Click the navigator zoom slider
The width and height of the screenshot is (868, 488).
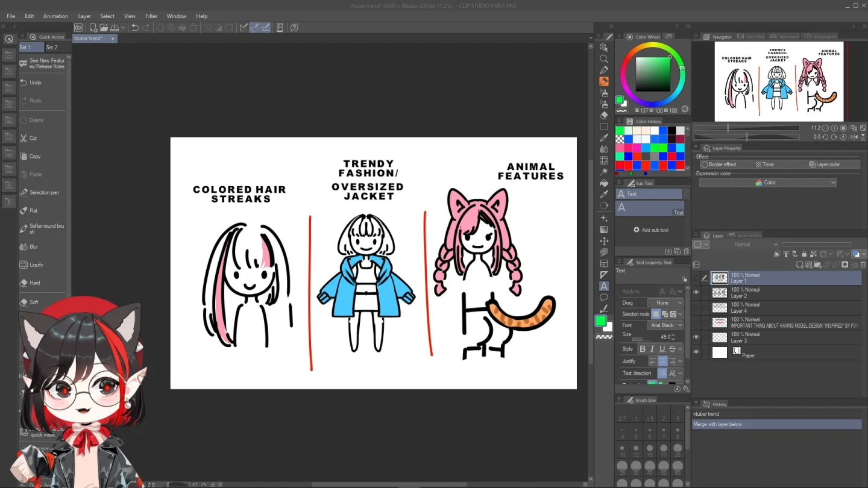746,128
